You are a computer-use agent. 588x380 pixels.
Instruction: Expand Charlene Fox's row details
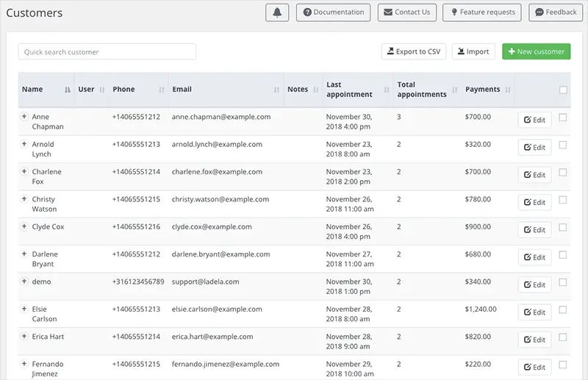coord(24,171)
